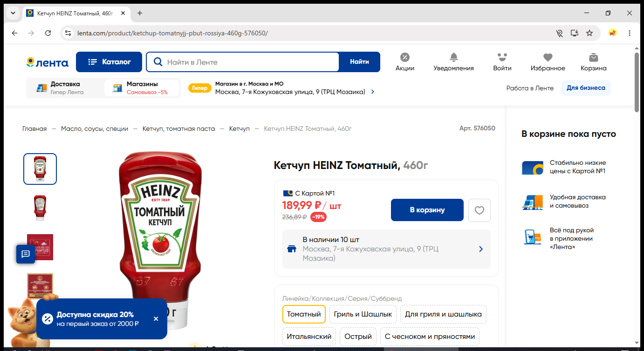This screenshot has height=351, width=644.
Task: Reload the page
Action: pyautogui.click(x=48, y=33)
